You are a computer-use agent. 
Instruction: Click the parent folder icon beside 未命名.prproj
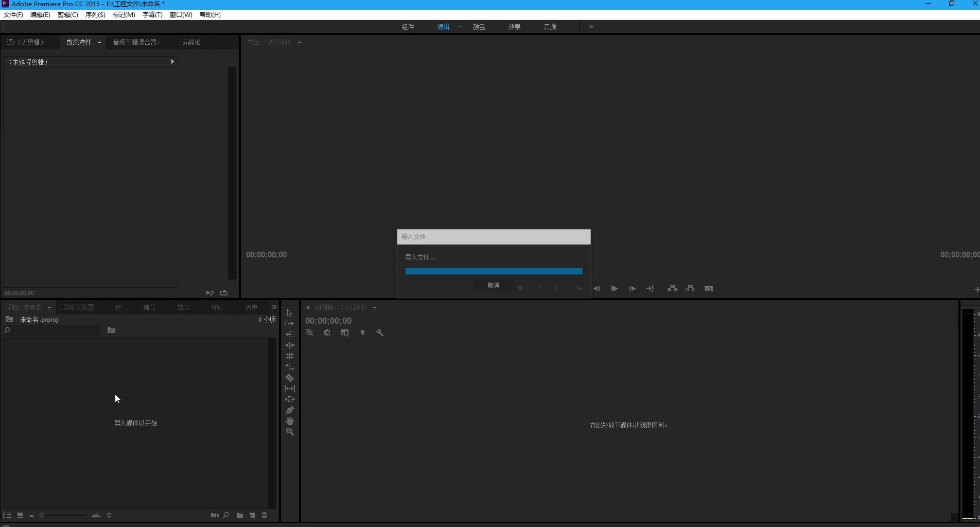point(9,319)
